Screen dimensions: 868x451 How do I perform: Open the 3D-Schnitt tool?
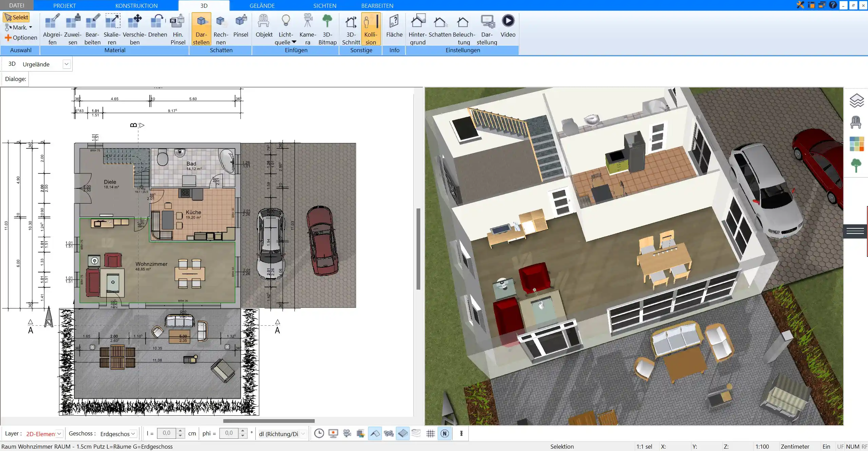click(x=351, y=29)
